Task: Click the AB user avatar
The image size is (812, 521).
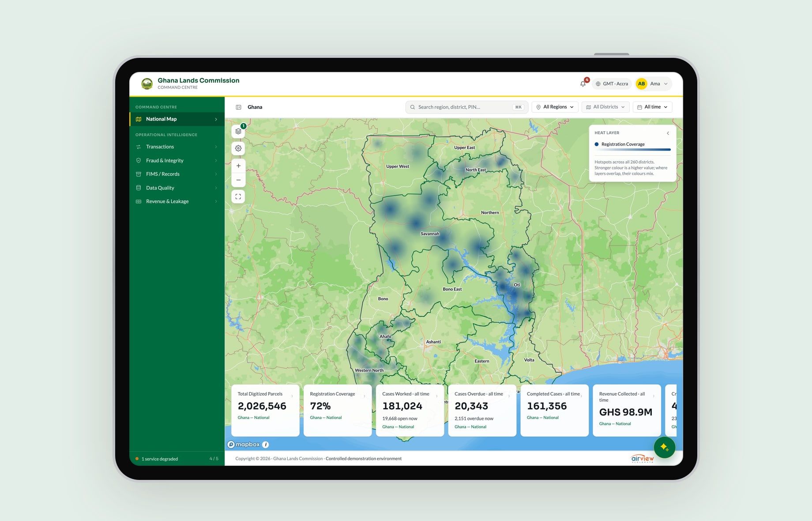Action: coord(641,83)
